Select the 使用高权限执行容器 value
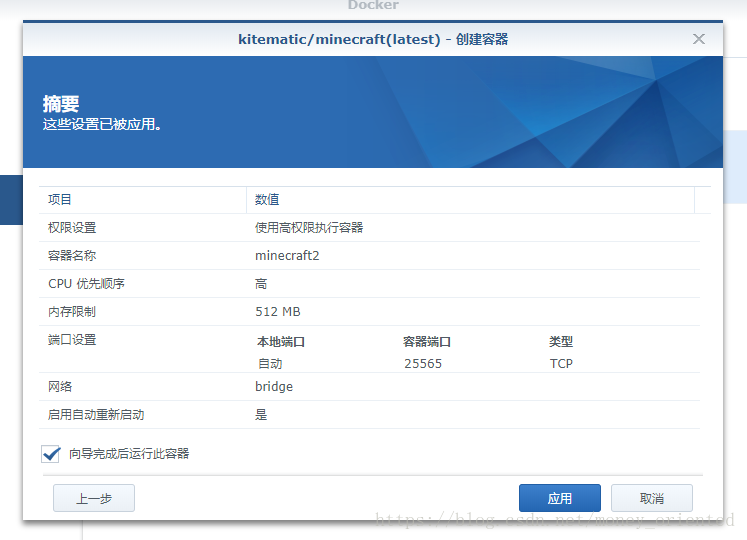This screenshot has height=540, width=747. pyautogui.click(x=309, y=228)
